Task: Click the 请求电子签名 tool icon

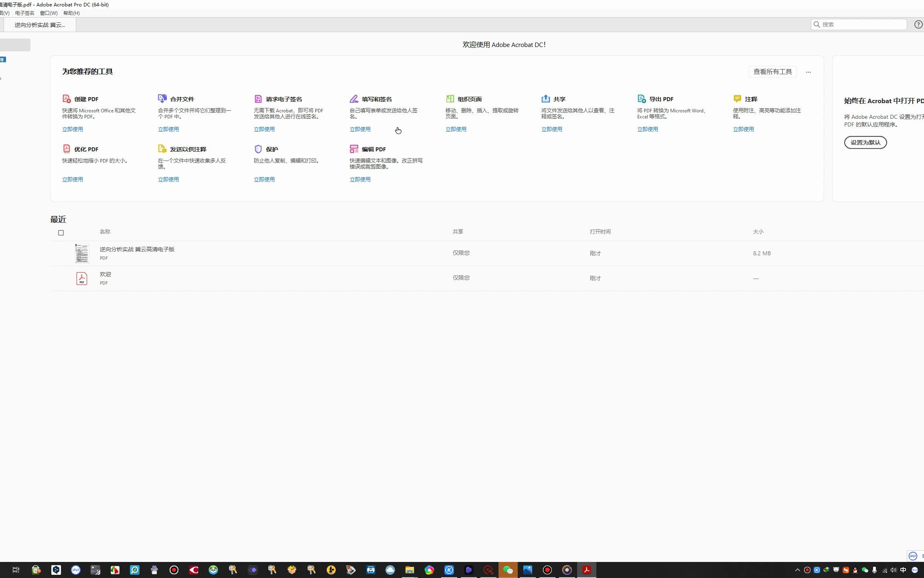Action: 258,99
